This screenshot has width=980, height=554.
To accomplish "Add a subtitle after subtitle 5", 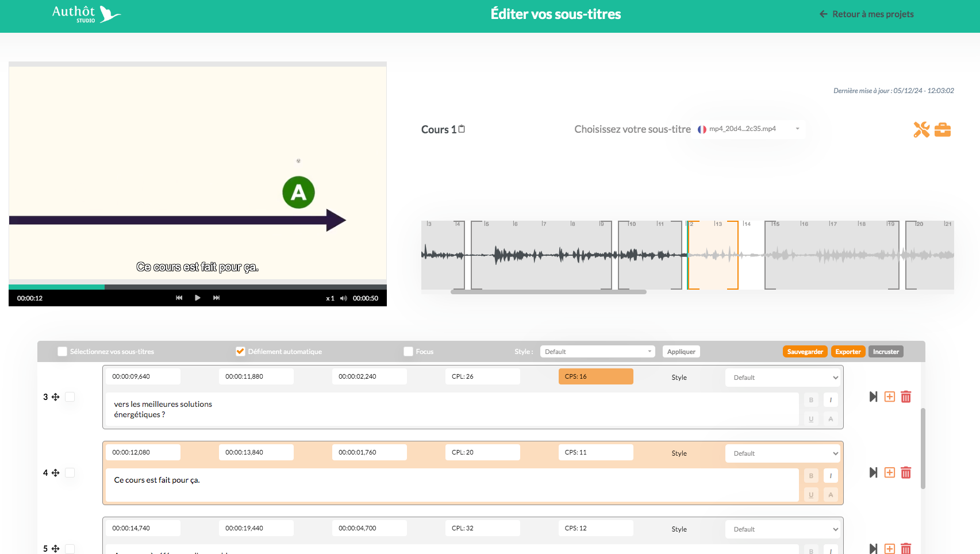I will [890, 548].
